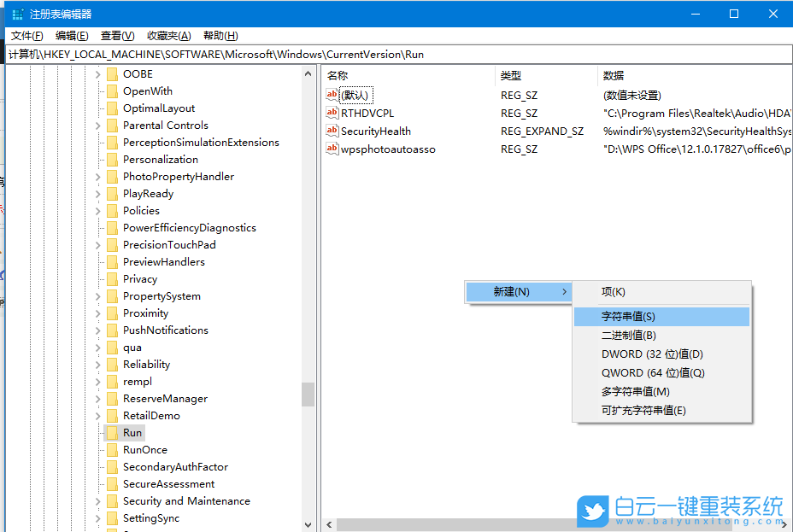Viewport: 793px width, 532px height.
Task: Expand the Security and Maintenance key
Action: coord(97,500)
